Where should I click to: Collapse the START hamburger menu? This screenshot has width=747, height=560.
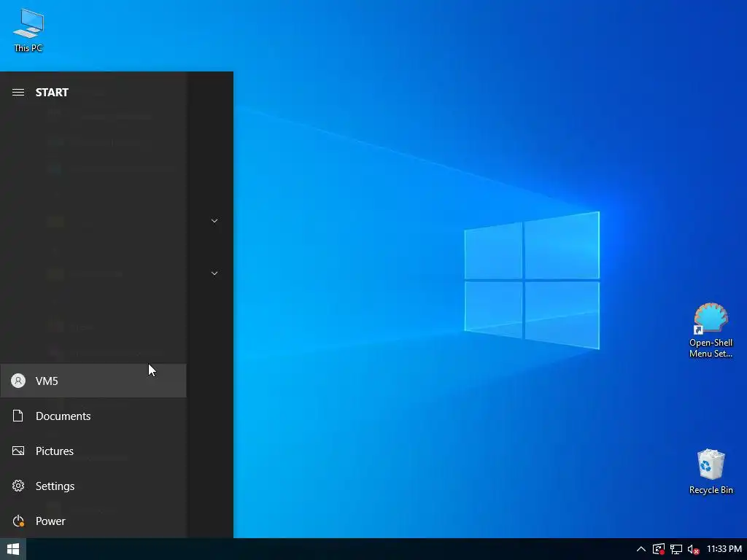[18, 93]
